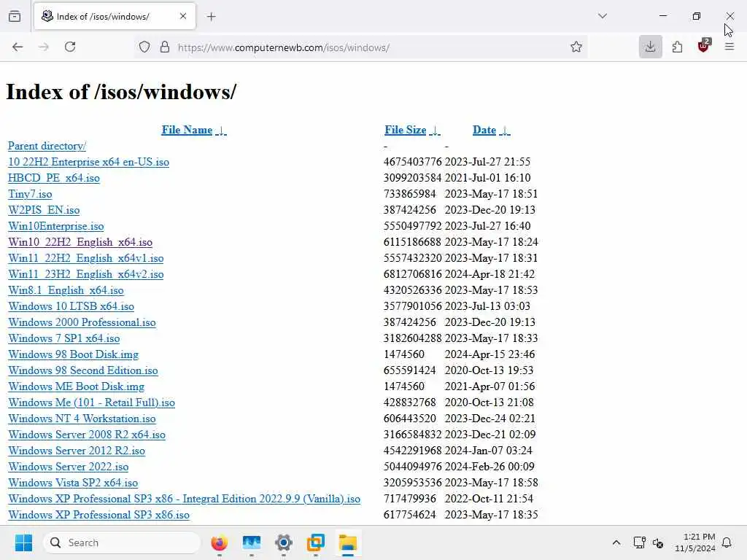The image size is (747, 560).
Task: Open File Explorer from the taskbar
Action: [348, 542]
